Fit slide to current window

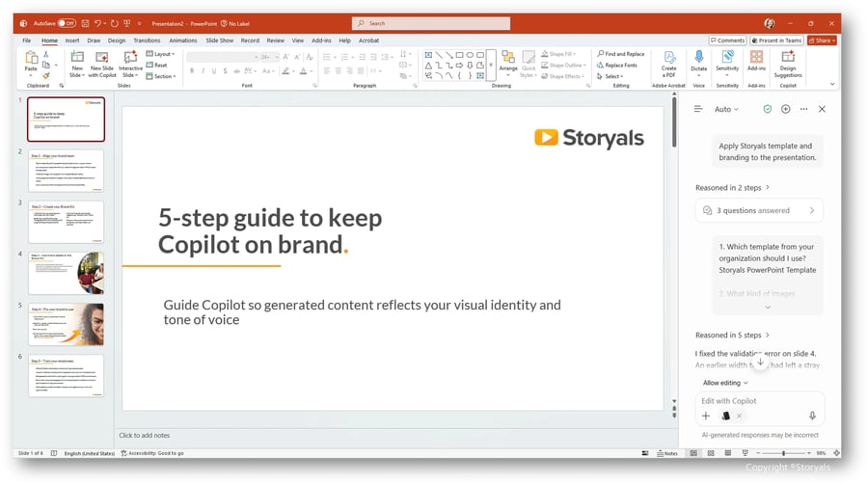pyautogui.click(x=836, y=453)
